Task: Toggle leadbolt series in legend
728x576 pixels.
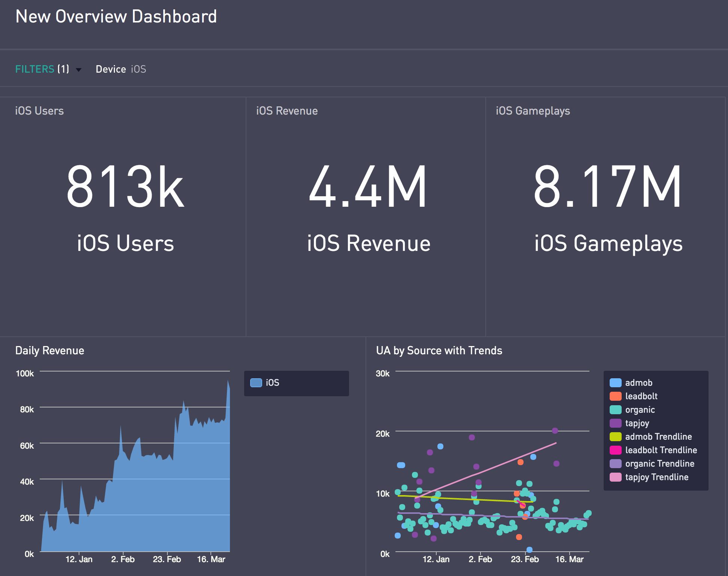Action: pos(641,396)
